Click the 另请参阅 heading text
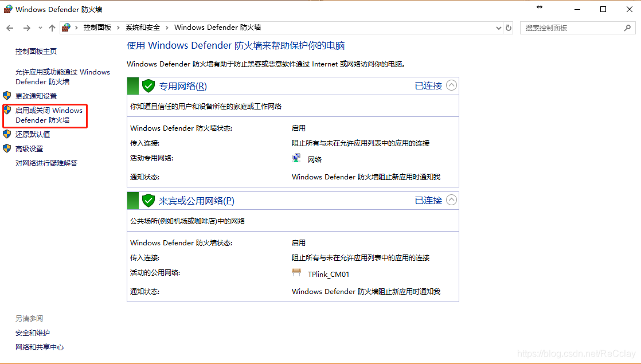The image size is (641, 364). coord(29,318)
